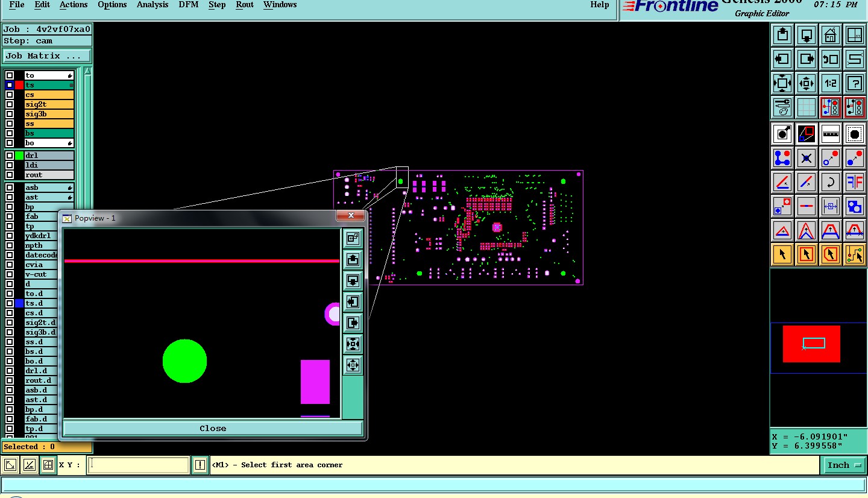The width and height of the screenshot is (868, 498).
Task: Click the connected blue and red dots icon
Action: (782, 158)
